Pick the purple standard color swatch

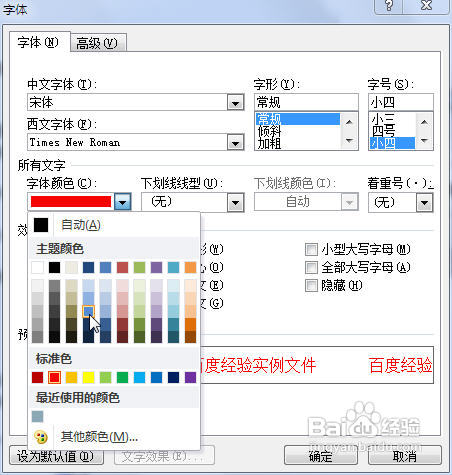pyautogui.click(x=190, y=377)
